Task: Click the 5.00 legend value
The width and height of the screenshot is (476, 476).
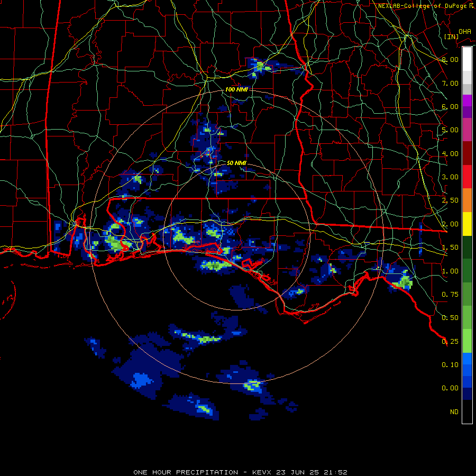Action: (x=450, y=130)
